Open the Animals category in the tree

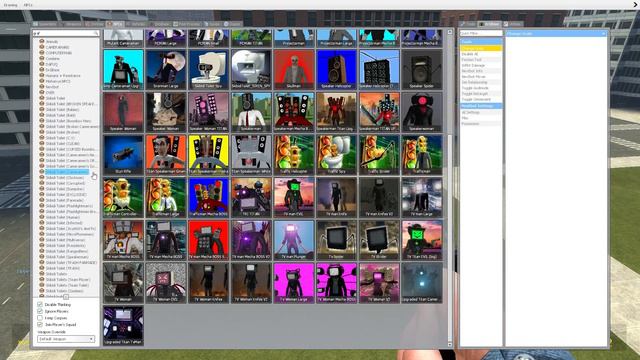51,42
